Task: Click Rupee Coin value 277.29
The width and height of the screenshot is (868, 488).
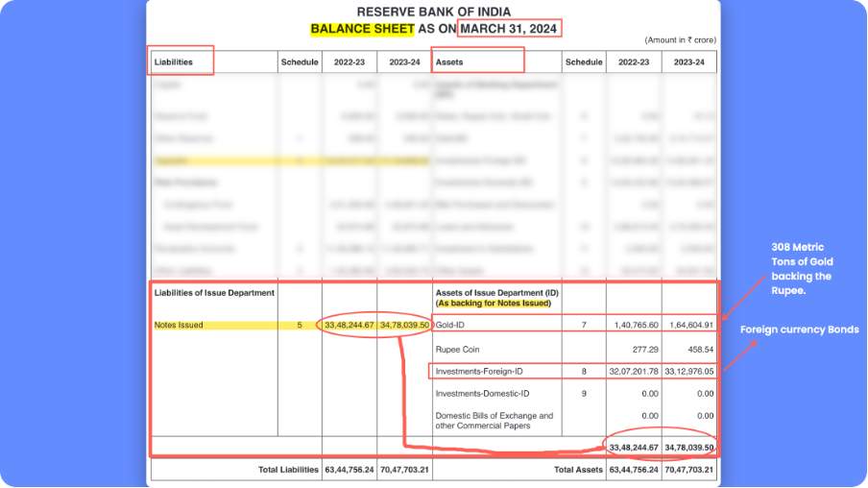Action: point(645,350)
